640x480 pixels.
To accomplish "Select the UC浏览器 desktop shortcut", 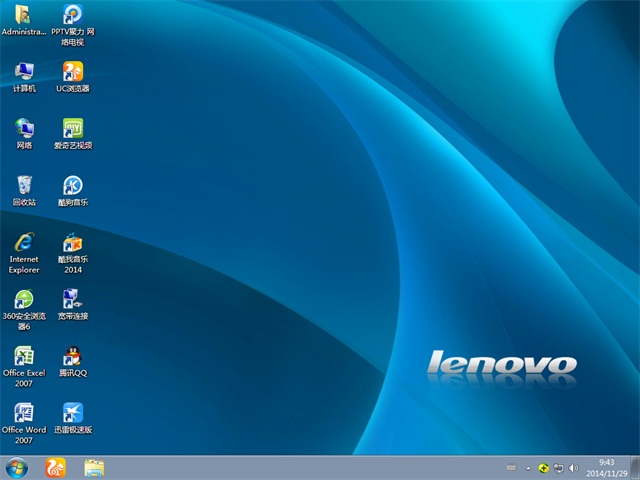I will click(73, 72).
